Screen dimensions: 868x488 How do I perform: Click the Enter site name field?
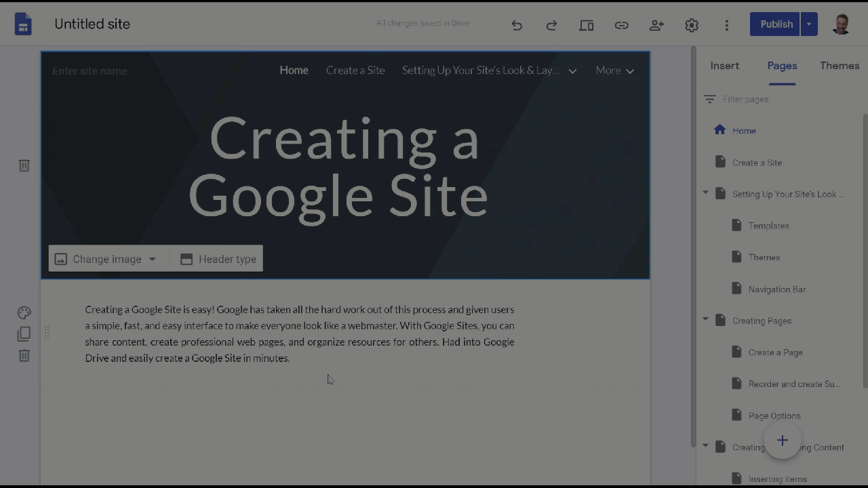point(90,71)
